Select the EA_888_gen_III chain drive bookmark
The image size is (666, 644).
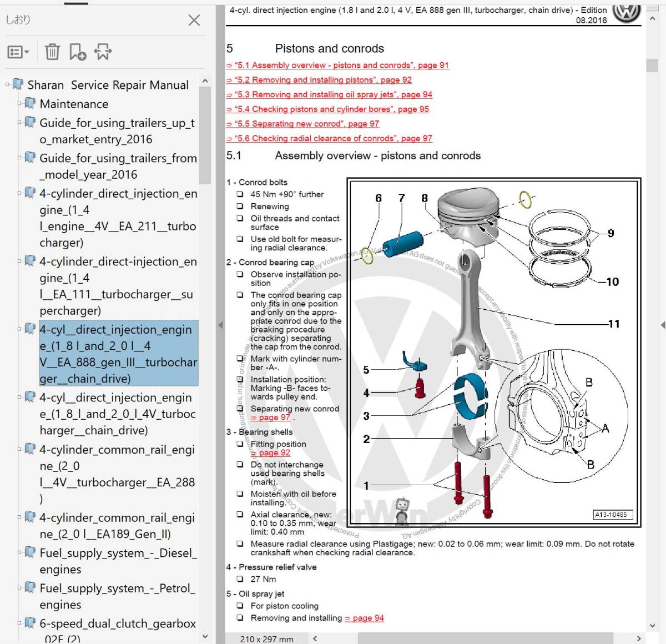(x=118, y=354)
